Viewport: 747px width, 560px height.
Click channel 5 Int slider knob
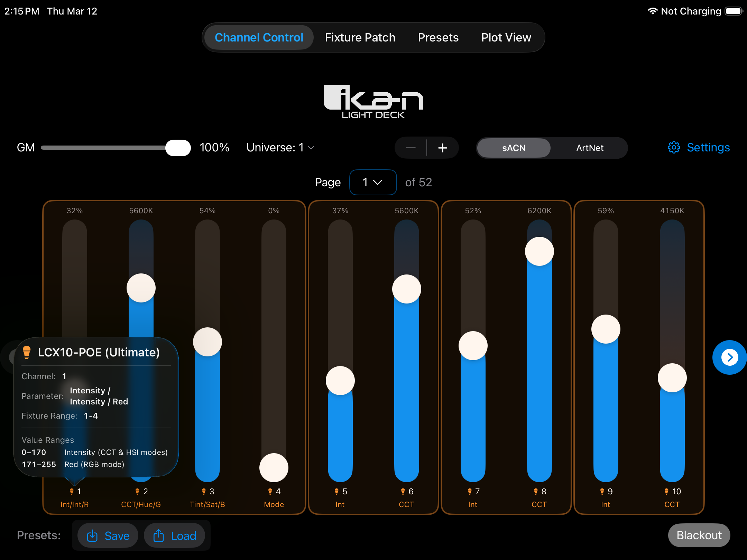tap(340, 381)
